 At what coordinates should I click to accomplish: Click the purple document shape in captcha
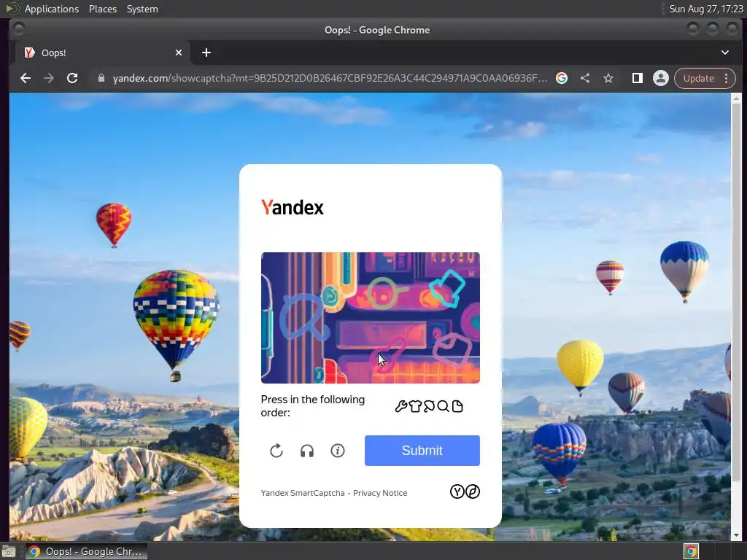[x=452, y=349]
